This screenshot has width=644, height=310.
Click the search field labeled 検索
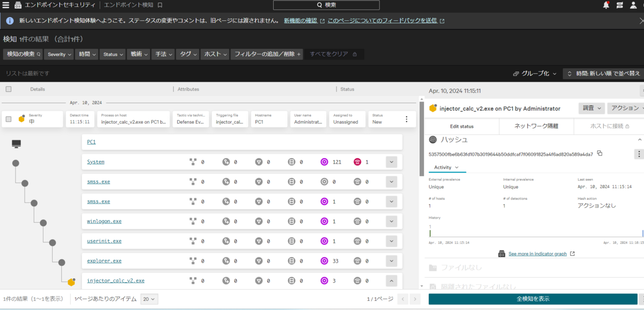click(326, 5)
